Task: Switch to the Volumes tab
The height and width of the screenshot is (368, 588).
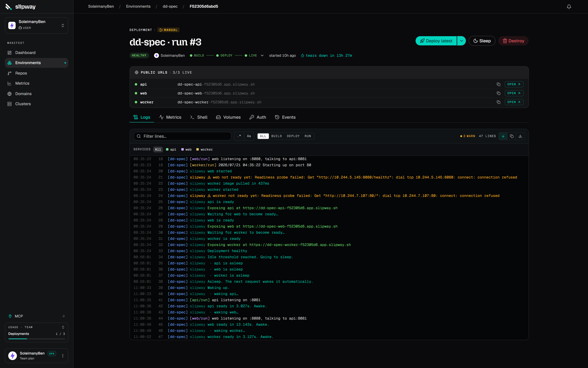Action: [x=228, y=117]
